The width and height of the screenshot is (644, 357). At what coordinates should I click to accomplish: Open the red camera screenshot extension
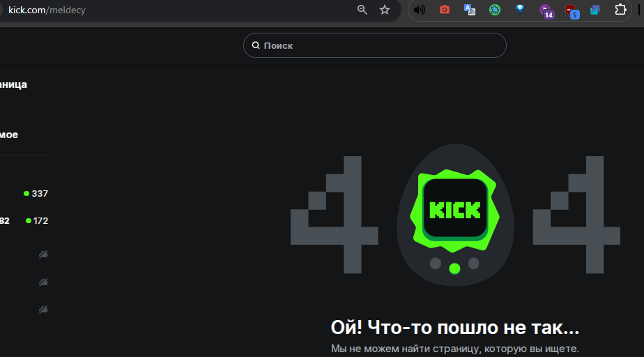(x=445, y=10)
